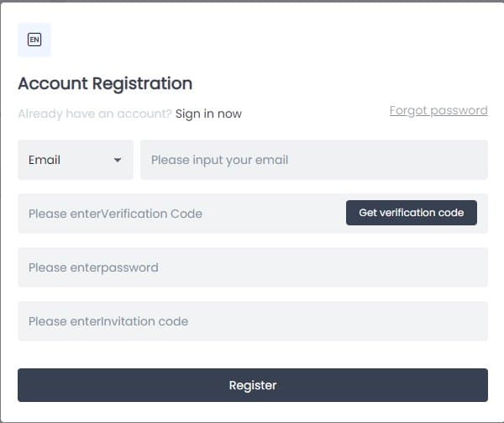Open the Email account type dropdown
The image size is (504, 423).
pos(75,160)
